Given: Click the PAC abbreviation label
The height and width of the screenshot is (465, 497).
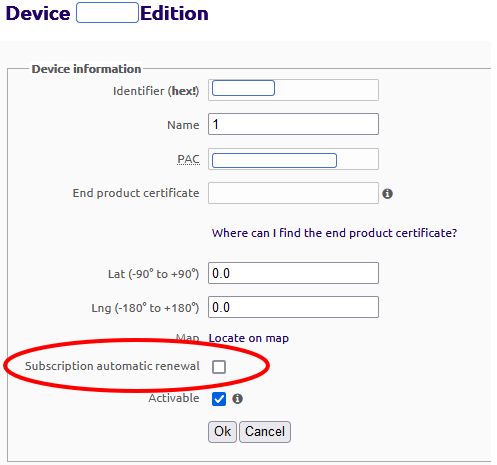Looking at the screenshot, I should [188, 159].
